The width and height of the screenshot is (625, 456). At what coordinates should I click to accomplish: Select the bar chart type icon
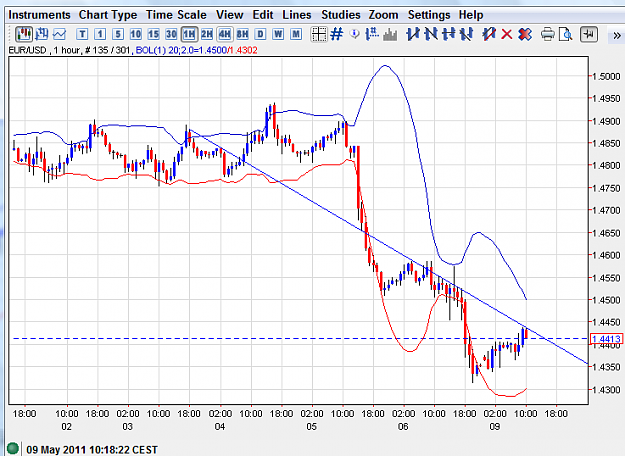41,34
